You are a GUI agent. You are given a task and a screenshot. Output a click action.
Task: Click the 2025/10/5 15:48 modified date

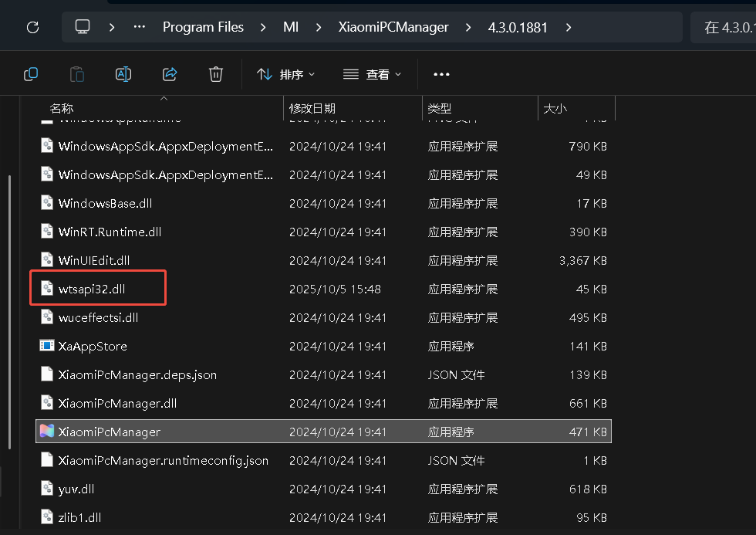point(335,289)
